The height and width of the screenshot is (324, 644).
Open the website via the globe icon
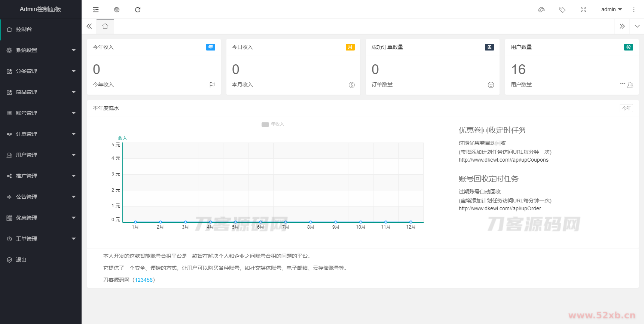coord(117,10)
